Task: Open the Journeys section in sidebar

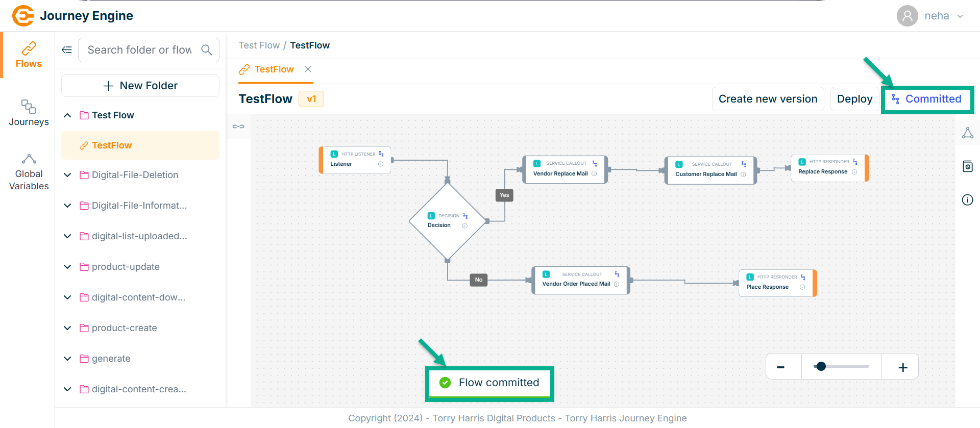Action: pyautogui.click(x=29, y=113)
